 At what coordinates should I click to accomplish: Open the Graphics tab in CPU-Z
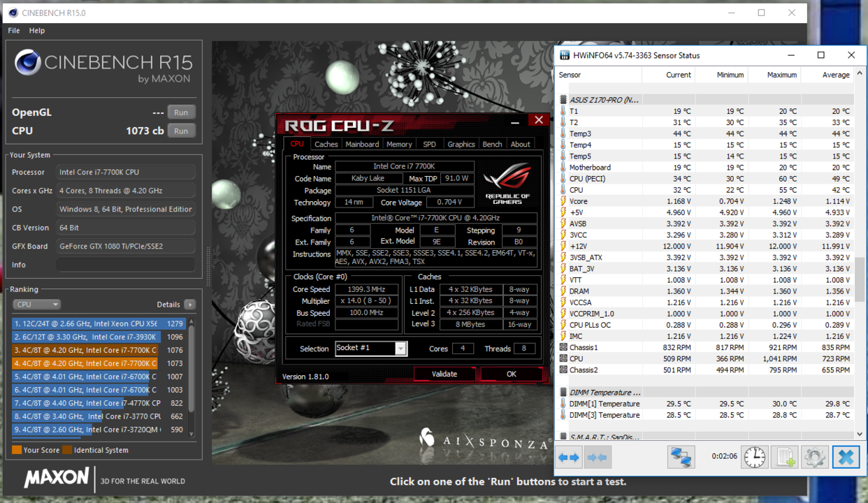pos(461,144)
